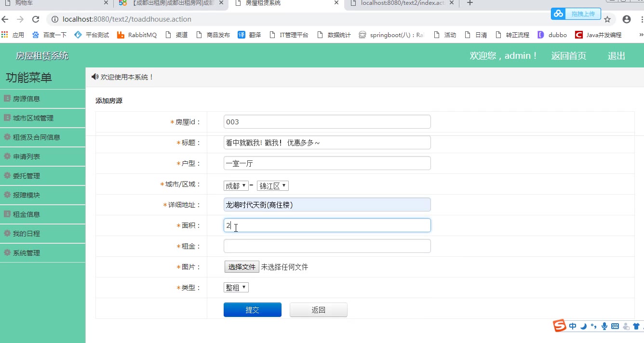This screenshot has width=644, height=343.
Task: Open the 平台测试 bookmark
Action: point(92,35)
